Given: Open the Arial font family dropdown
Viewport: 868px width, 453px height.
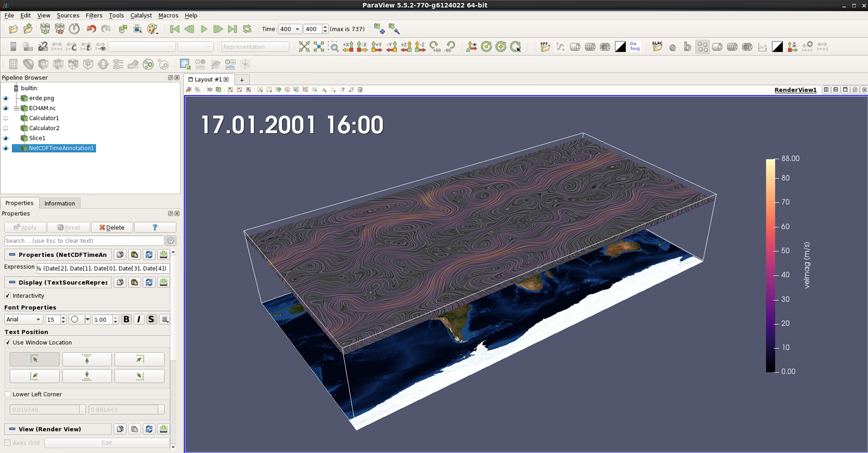Looking at the screenshot, I should click(x=24, y=319).
